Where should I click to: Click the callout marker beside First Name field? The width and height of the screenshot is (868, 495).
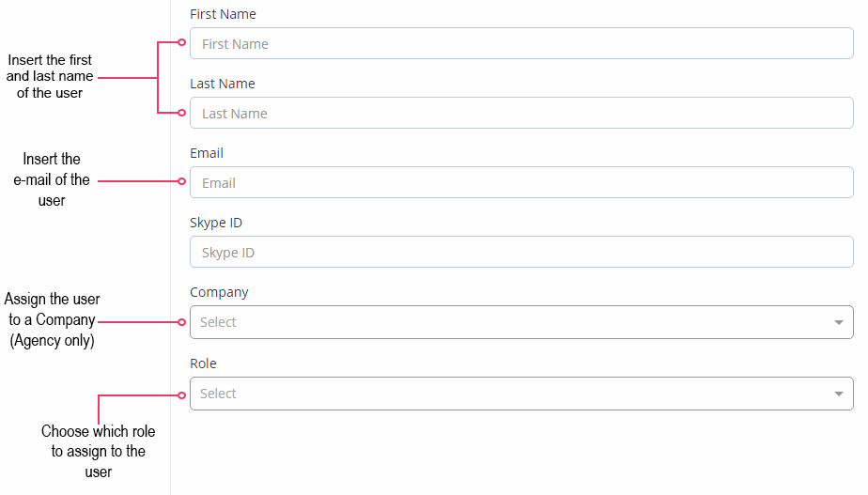(x=181, y=42)
